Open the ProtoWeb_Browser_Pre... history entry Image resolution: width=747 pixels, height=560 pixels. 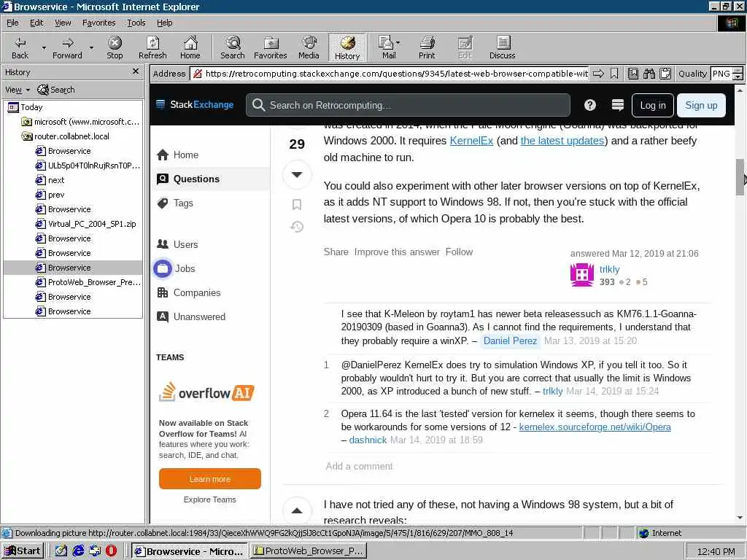88,282
